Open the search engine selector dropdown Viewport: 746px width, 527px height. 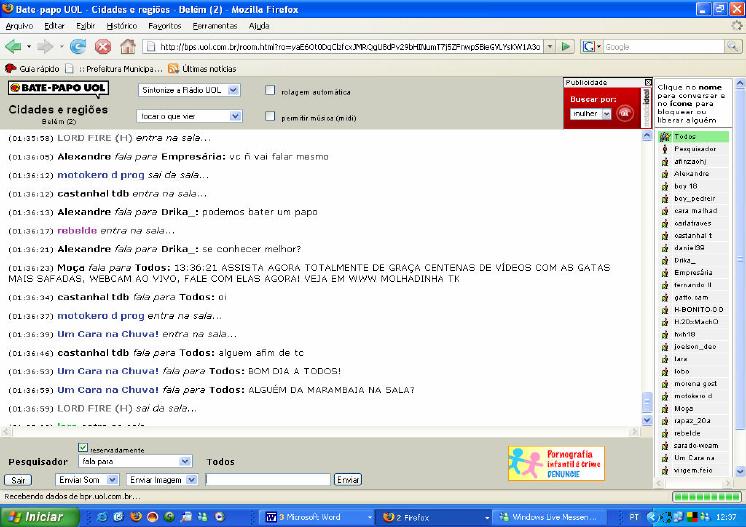coord(591,47)
